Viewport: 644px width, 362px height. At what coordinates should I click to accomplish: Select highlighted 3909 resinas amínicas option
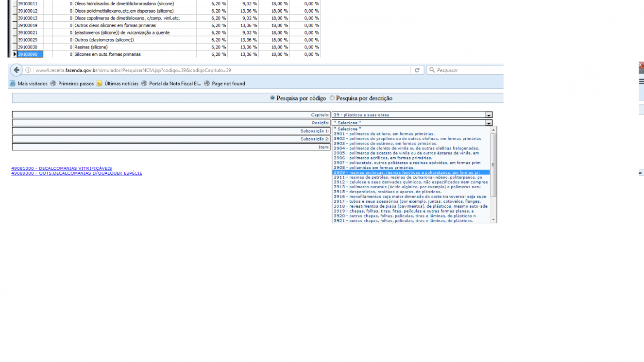411,172
